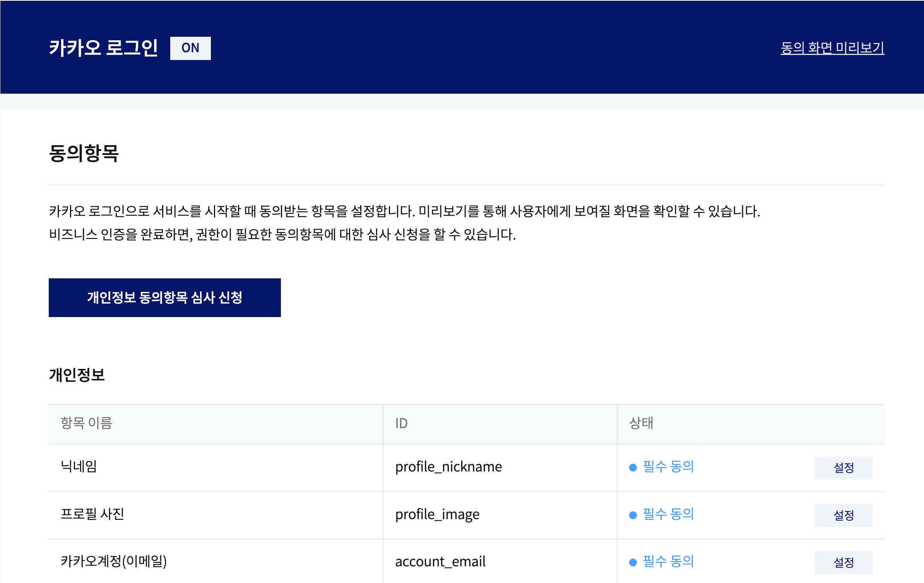Click the 항목 이름 column header
The height and width of the screenshot is (583, 924).
coord(86,423)
